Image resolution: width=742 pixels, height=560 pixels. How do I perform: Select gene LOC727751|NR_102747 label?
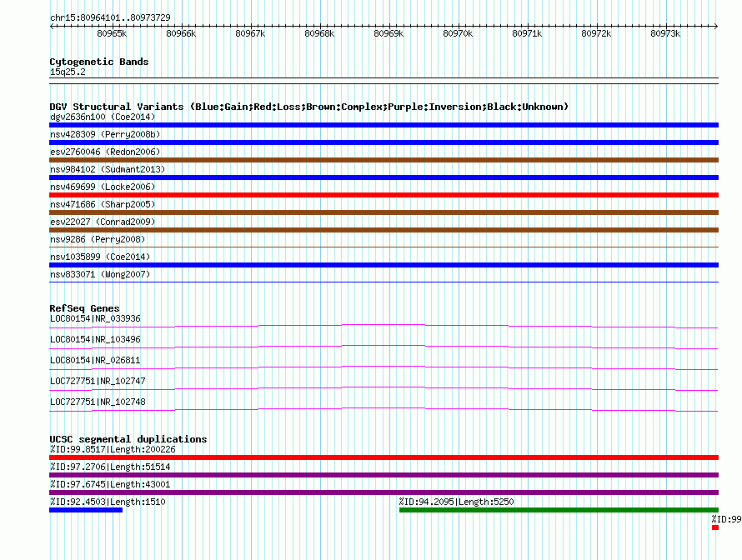(98, 381)
